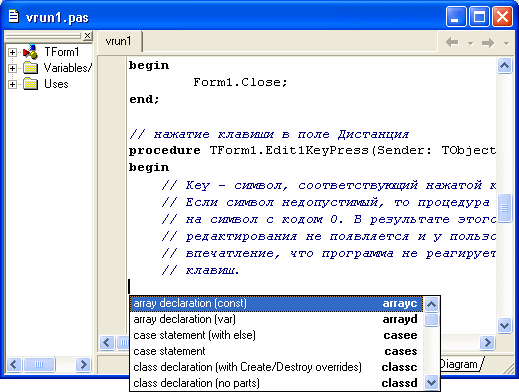Click the vrun1.pas document title icon
519x392 pixels.
coord(13,16)
